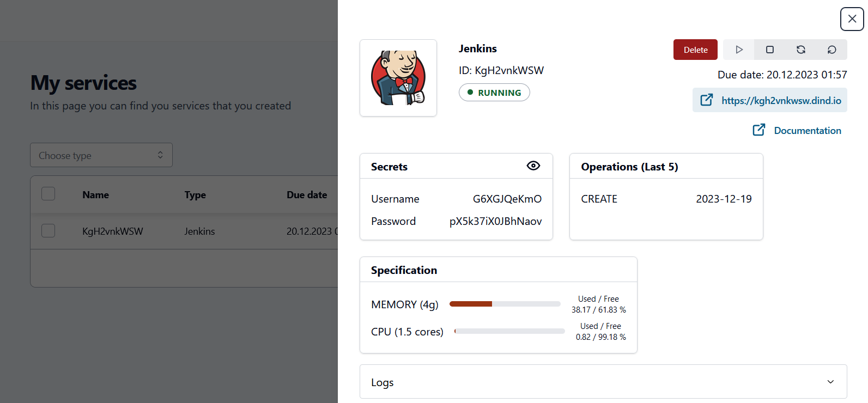The image size is (868, 403).
Task: Click the Specification section heading
Action: tap(404, 270)
